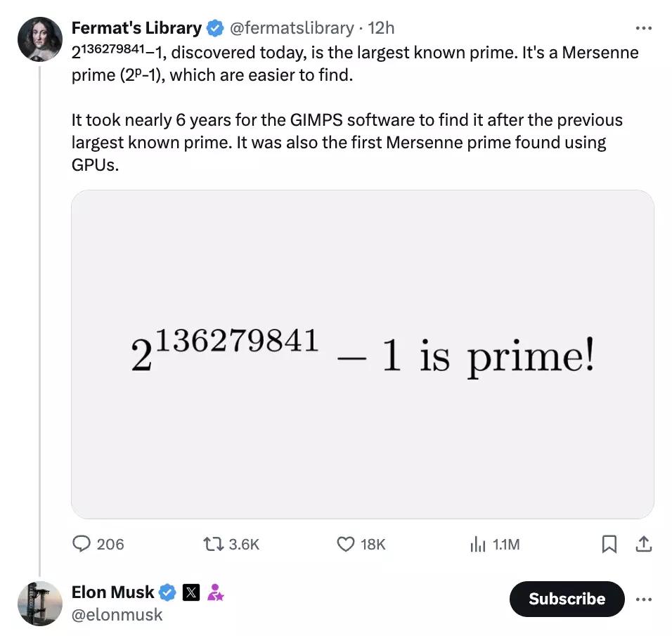Viewport: 672px width, 636px height.
Task: Click the Fermat's Library display name
Action: [x=137, y=27]
